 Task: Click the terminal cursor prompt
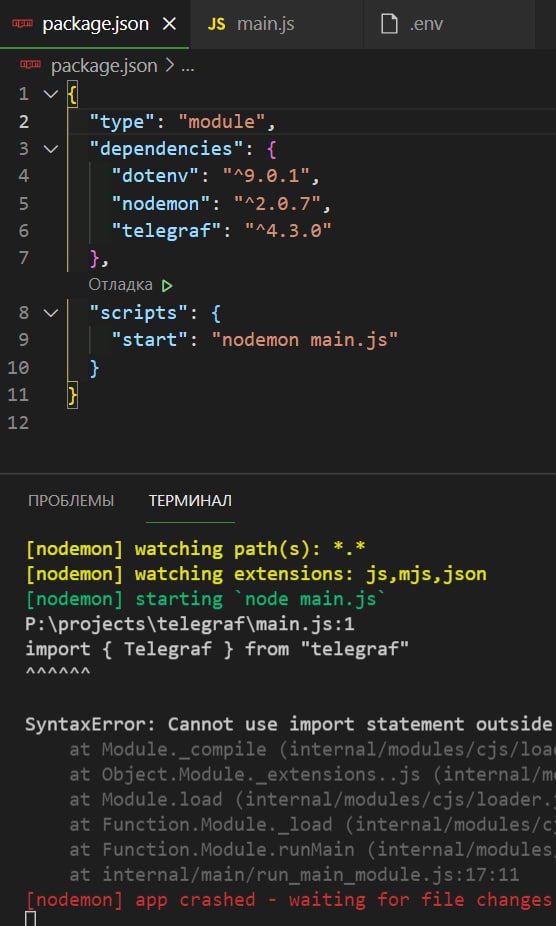(x=31, y=917)
